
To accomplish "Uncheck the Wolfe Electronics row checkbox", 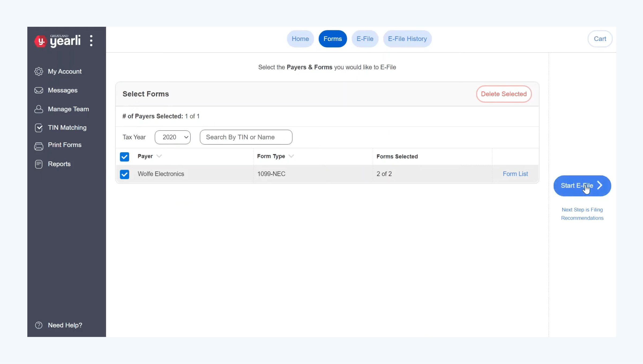I will [x=124, y=174].
